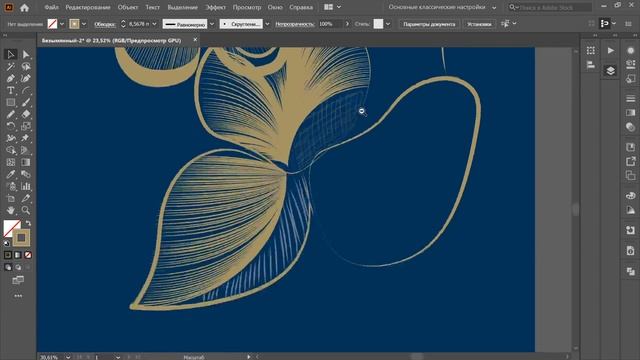Open workspace switcher Основные классические настройки
Screen dimensions: 640x360
coord(442,7)
